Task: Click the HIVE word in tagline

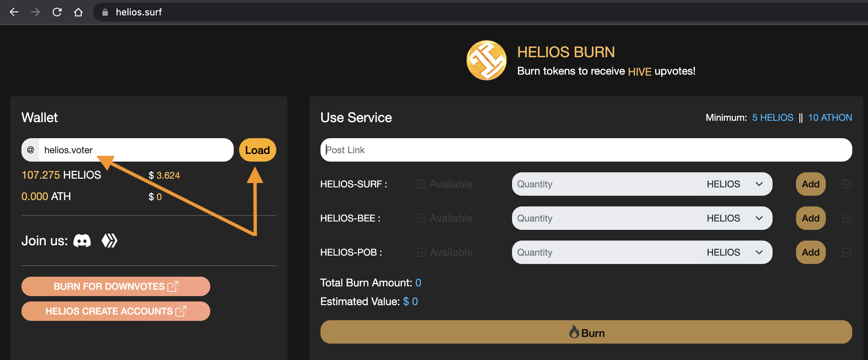Action: [640, 72]
